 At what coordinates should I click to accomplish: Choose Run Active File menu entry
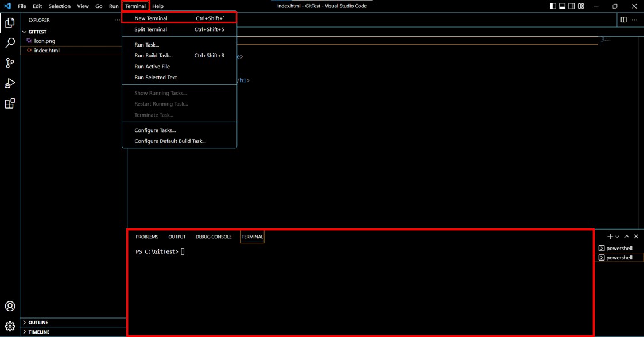[180, 66]
